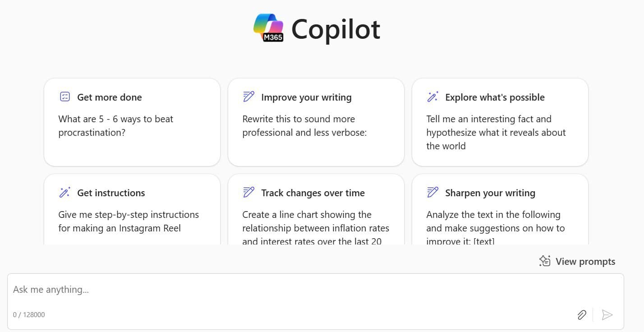Click the paperclip attachment icon
The width and height of the screenshot is (644, 332).
pyautogui.click(x=582, y=315)
